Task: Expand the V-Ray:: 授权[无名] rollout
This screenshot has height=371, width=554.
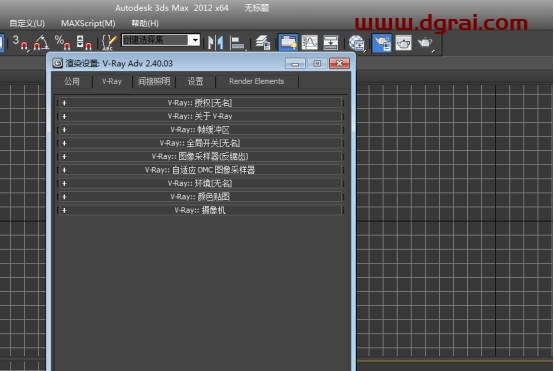Action: coord(200,103)
